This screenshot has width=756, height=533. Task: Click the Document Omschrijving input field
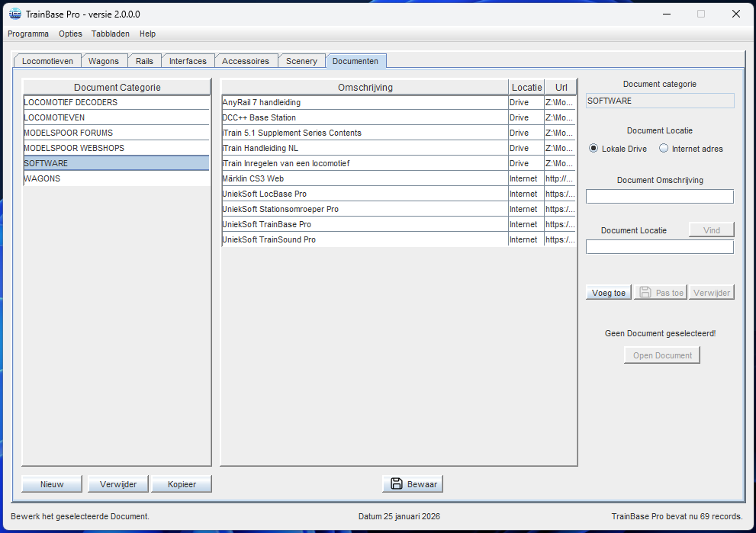659,197
